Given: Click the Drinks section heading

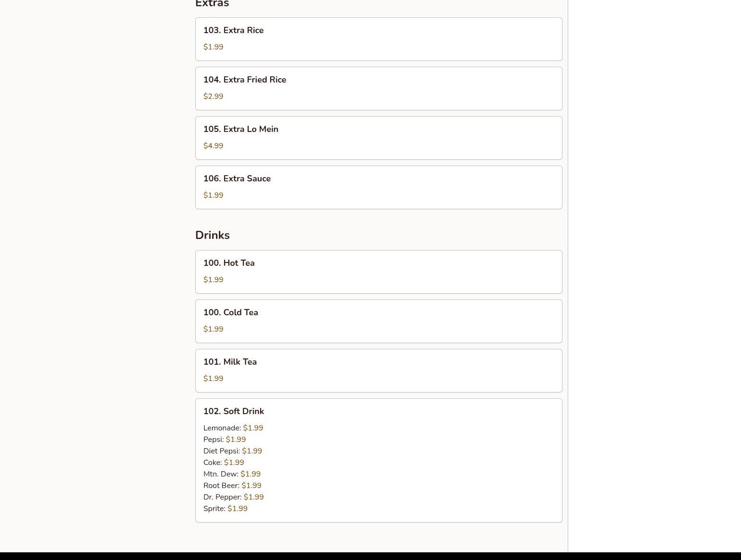Looking at the screenshot, I should 213,235.
